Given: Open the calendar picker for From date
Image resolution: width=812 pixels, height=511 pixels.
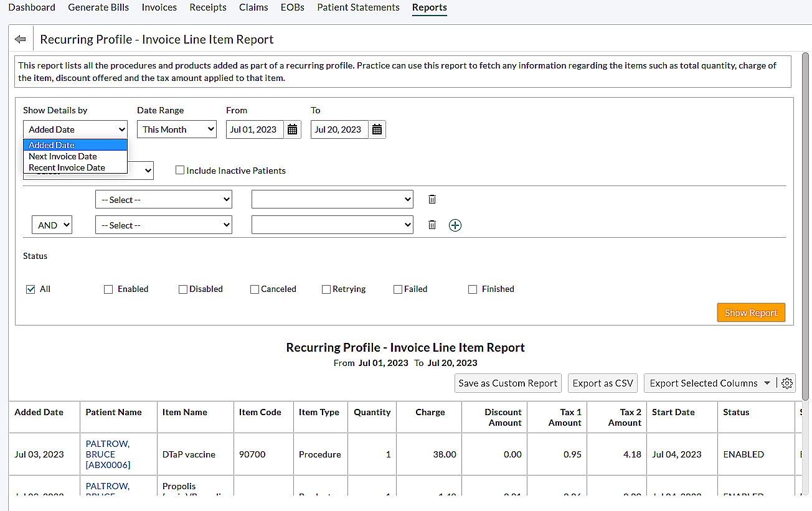Looking at the screenshot, I should point(292,129).
